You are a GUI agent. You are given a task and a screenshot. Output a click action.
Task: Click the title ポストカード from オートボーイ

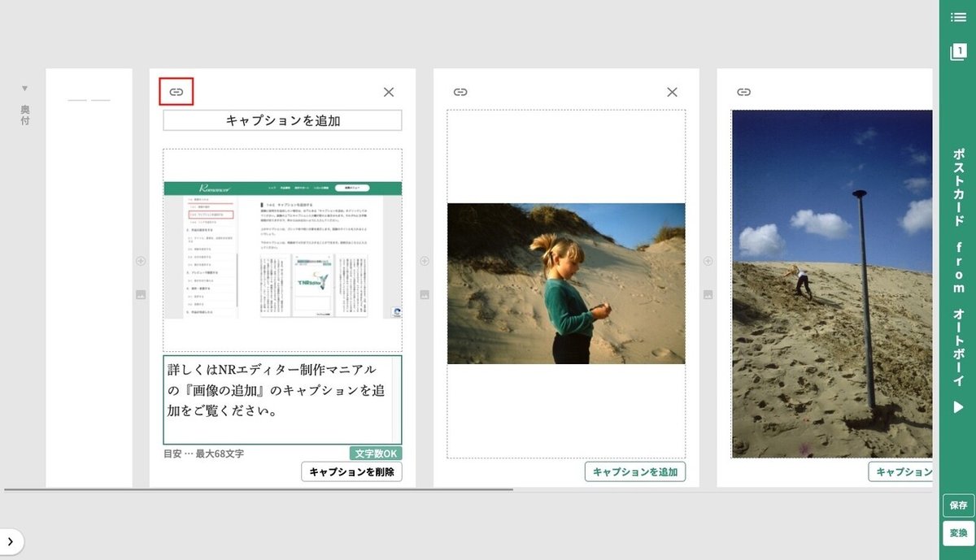coord(959,267)
